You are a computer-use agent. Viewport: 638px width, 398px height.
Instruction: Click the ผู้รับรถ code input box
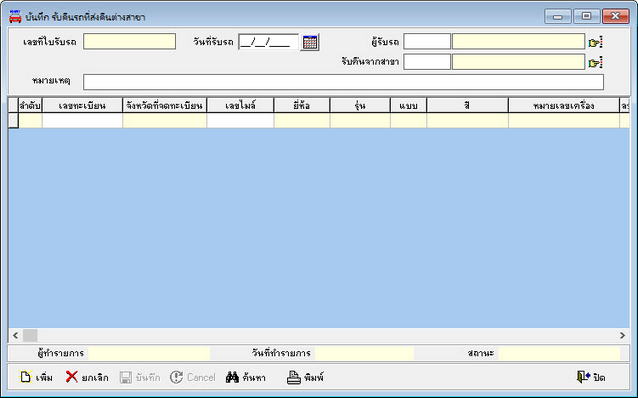[x=427, y=42]
